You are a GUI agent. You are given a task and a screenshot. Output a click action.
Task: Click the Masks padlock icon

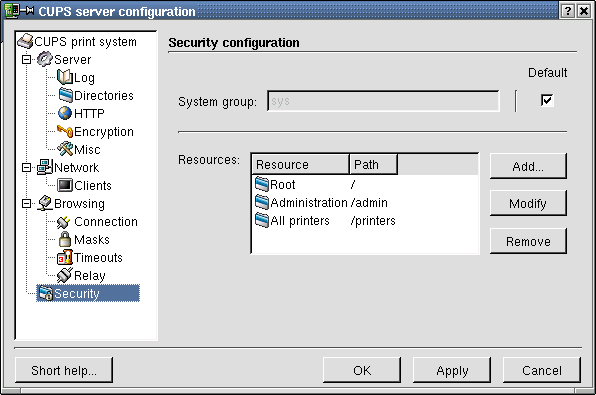coord(65,239)
